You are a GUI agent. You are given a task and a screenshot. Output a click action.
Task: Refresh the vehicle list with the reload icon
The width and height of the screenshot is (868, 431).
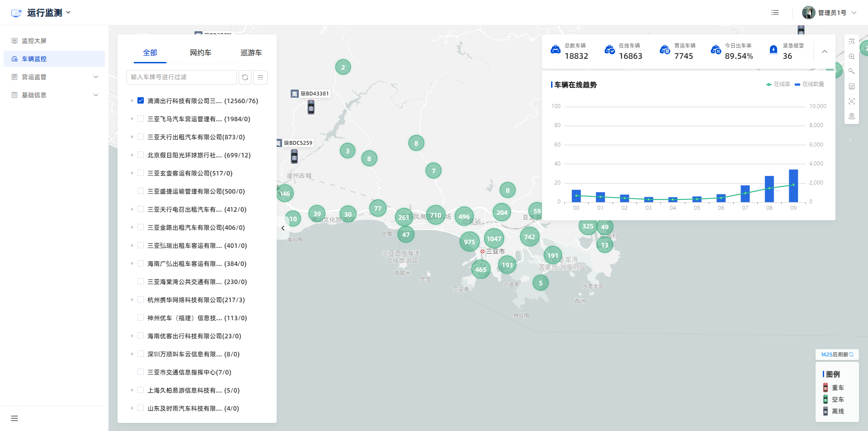pyautogui.click(x=245, y=77)
